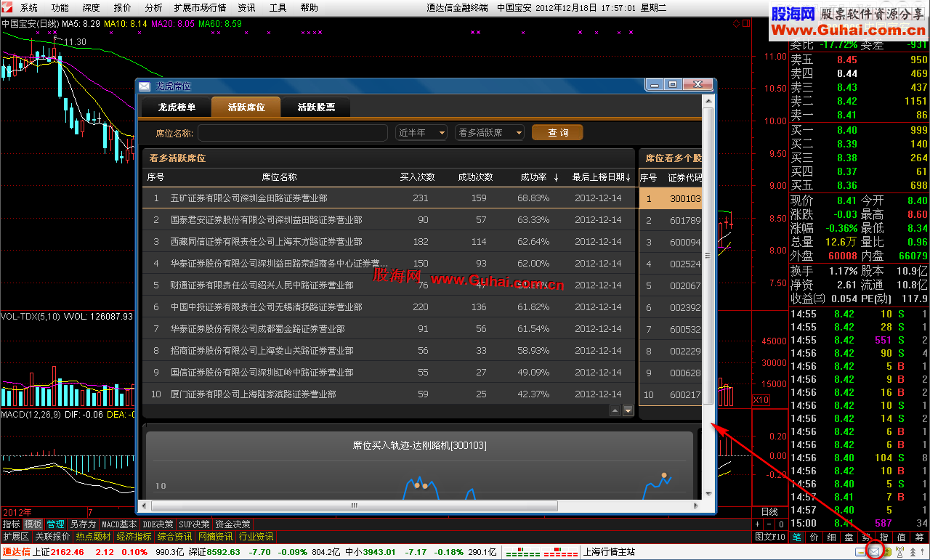This screenshot has height=560, width=930.
Task: Open the 深度 menu
Action: (x=92, y=8)
